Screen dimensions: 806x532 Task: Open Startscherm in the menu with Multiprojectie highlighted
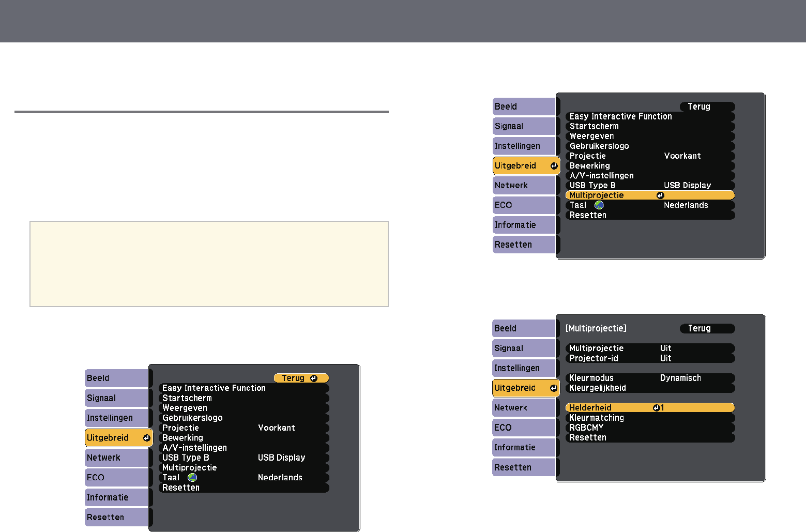650,126
